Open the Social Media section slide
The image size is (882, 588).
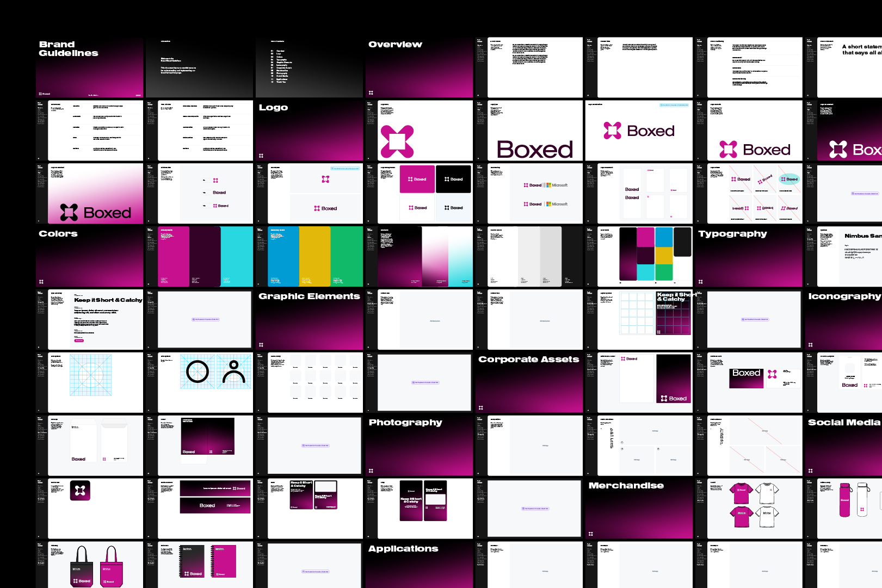(x=843, y=446)
